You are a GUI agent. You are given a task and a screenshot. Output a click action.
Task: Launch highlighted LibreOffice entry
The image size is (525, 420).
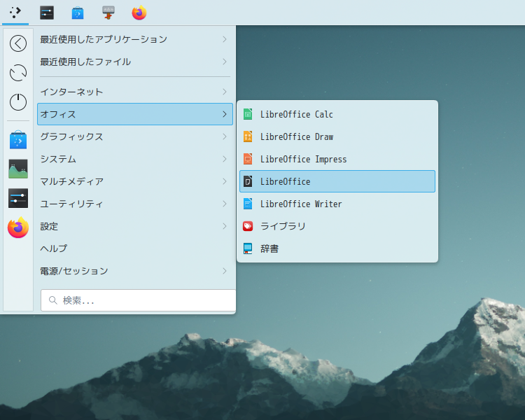337,181
